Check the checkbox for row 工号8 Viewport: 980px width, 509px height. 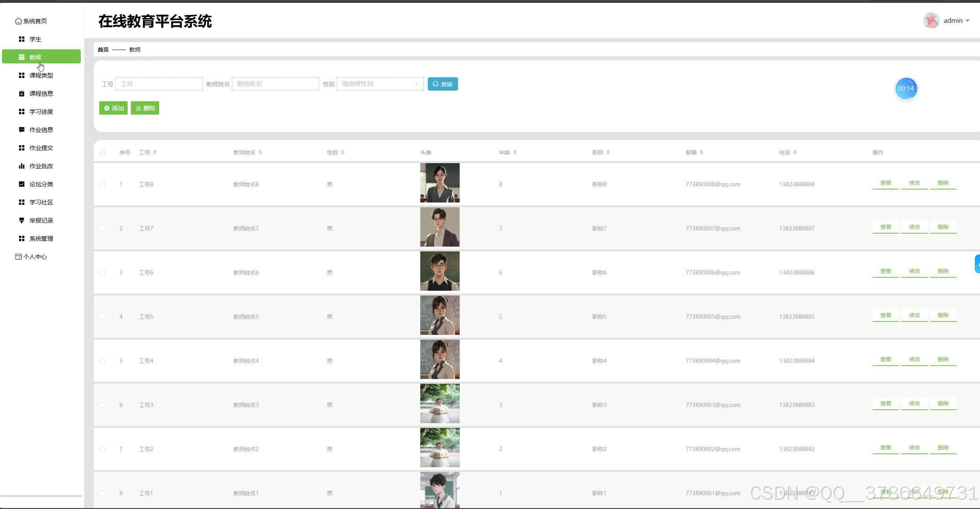pos(102,184)
